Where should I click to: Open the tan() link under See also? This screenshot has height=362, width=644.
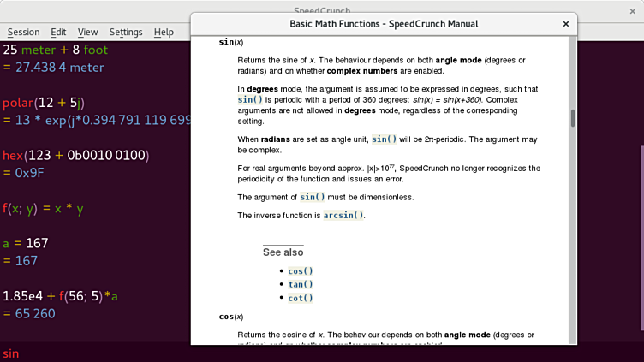pos(301,284)
